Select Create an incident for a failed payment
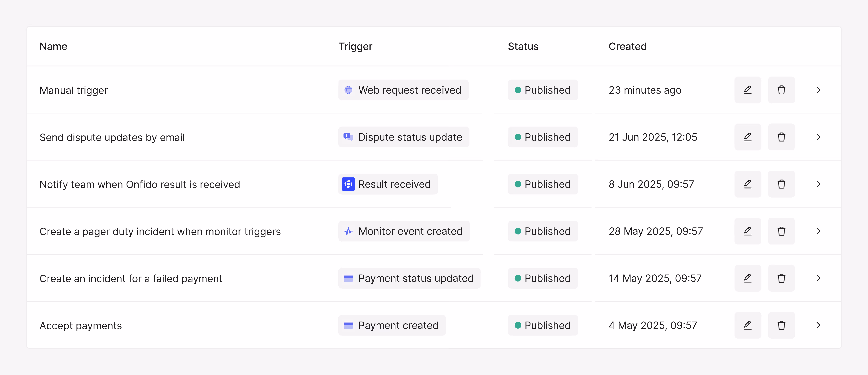Image resolution: width=868 pixels, height=375 pixels. 131,279
